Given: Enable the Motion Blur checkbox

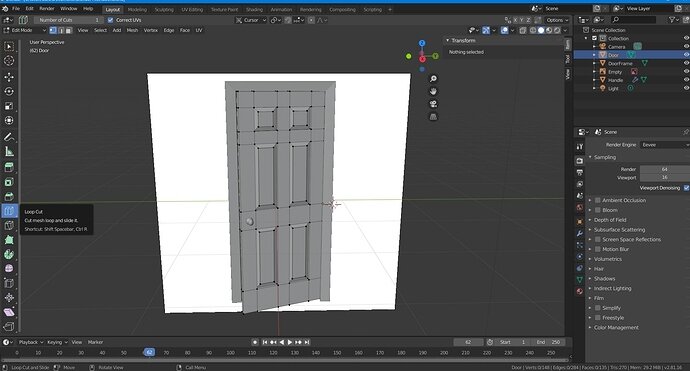Looking at the screenshot, I should coord(598,249).
